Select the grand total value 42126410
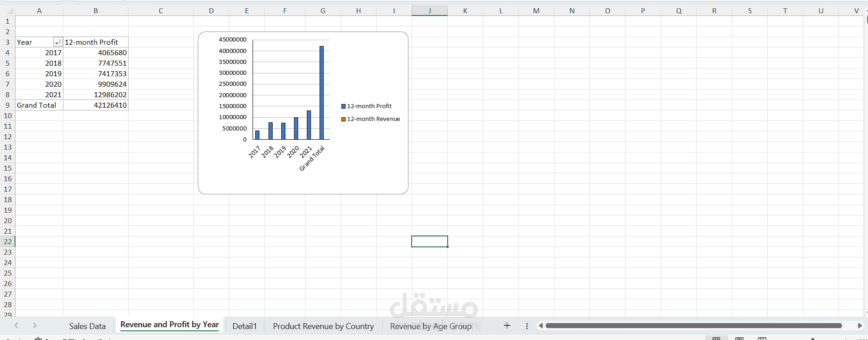The width and height of the screenshot is (868, 340). coord(96,105)
